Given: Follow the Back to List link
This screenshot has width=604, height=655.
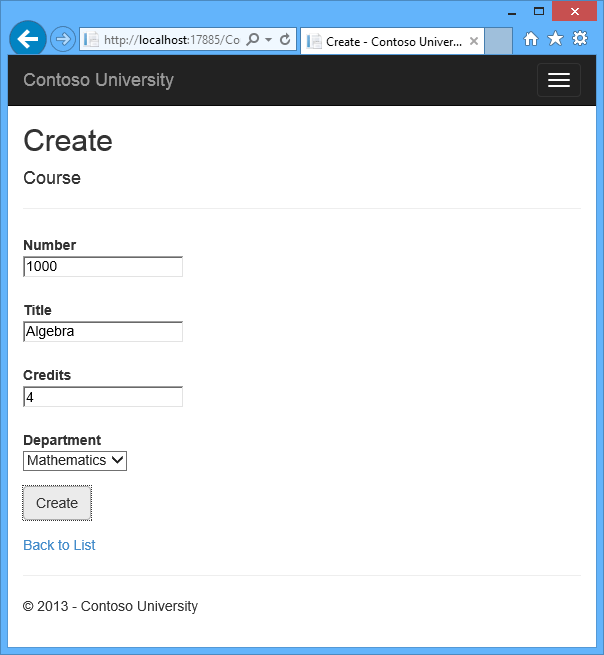Looking at the screenshot, I should [x=59, y=545].
